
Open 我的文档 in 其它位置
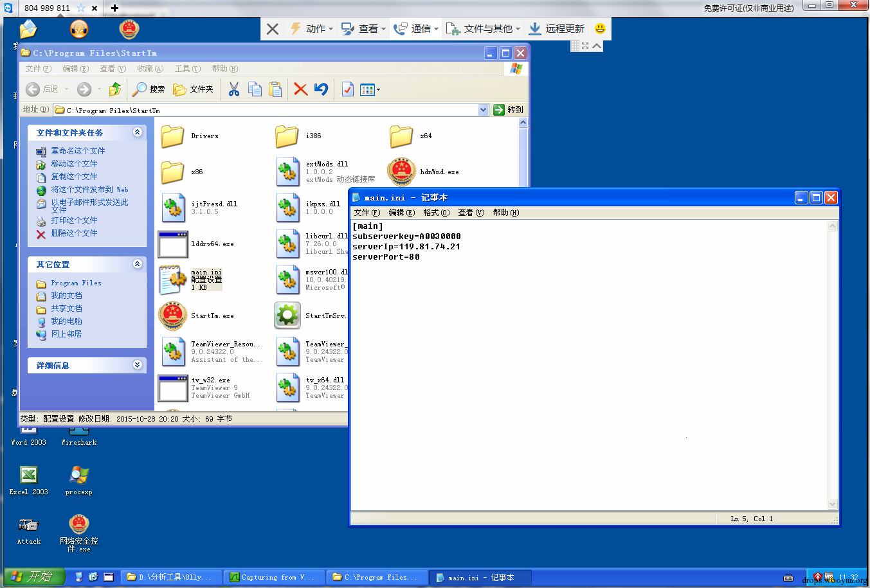pyautogui.click(x=66, y=296)
